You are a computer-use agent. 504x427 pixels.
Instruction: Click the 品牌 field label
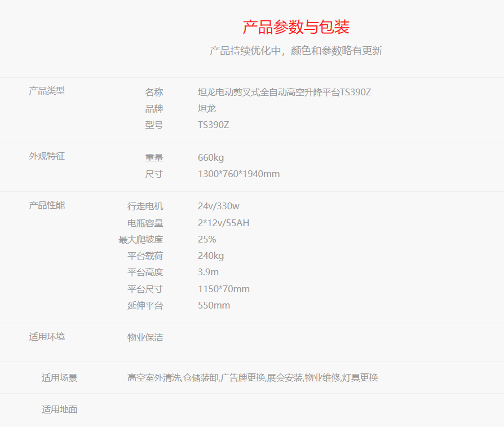pyautogui.click(x=154, y=109)
